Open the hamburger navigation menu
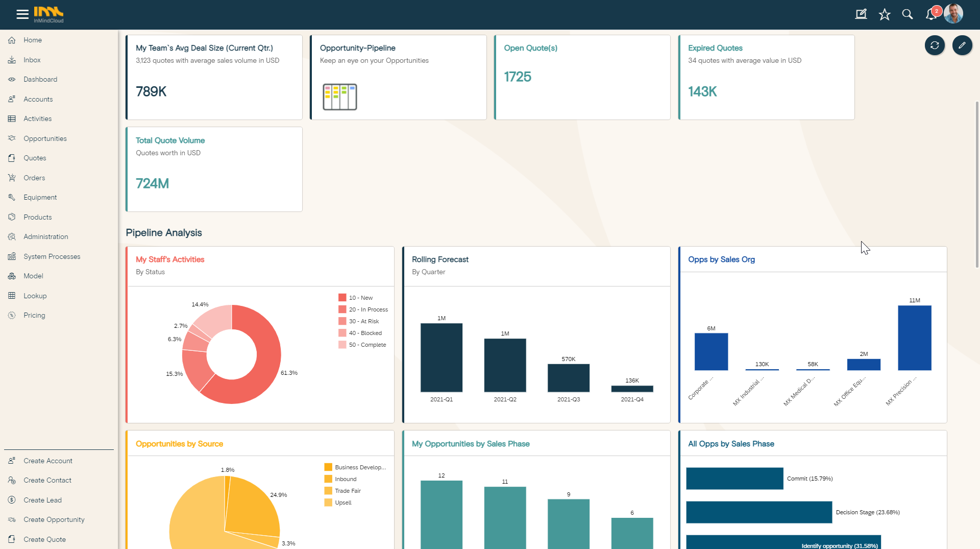The width and height of the screenshot is (980, 549). 22,14
